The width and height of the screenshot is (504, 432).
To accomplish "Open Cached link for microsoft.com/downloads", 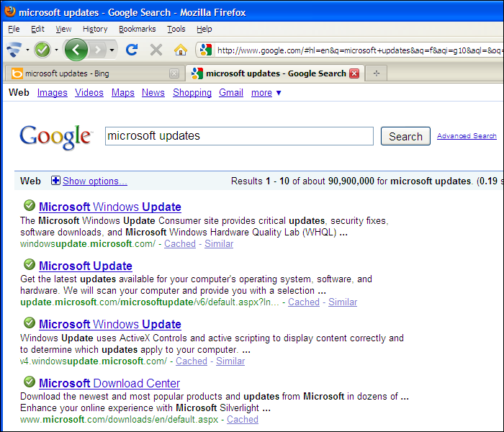I will point(243,420).
